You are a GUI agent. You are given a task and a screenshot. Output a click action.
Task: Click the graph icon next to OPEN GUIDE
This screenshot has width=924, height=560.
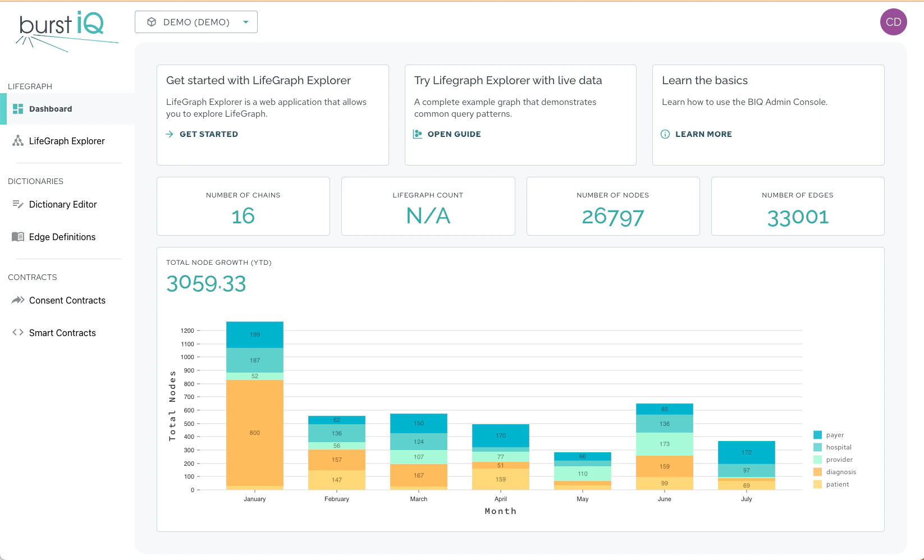tap(417, 134)
